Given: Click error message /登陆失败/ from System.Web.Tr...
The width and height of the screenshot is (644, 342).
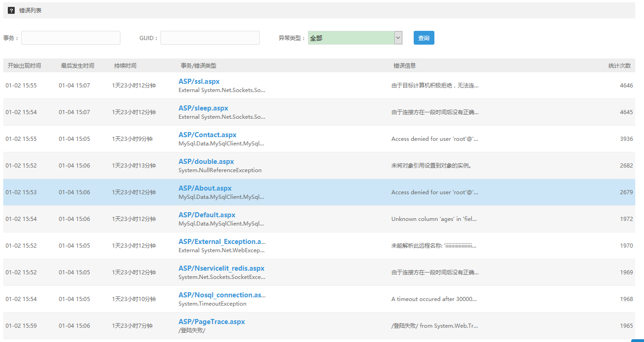Looking at the screenshot, I should [x=435, y=326].
